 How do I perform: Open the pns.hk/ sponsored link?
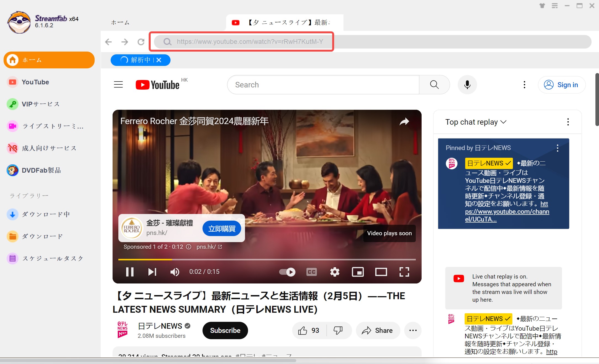click(x=209, y=247)
